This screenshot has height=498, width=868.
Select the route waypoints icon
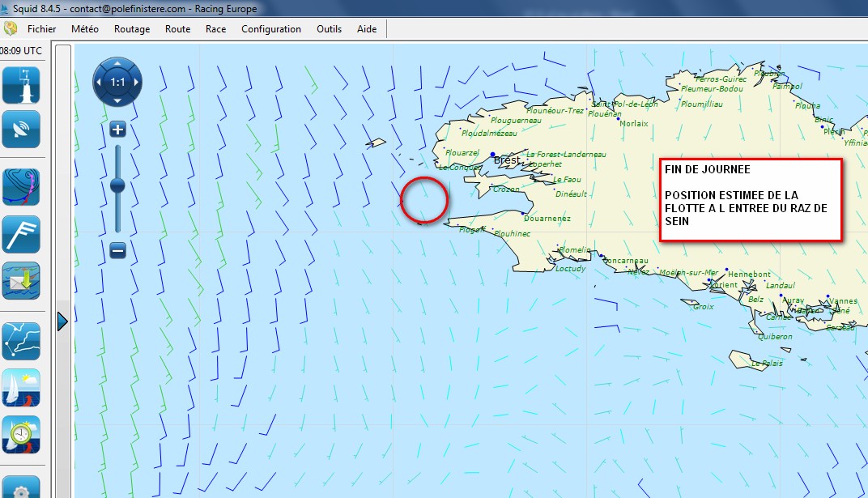tap(21, 341)
